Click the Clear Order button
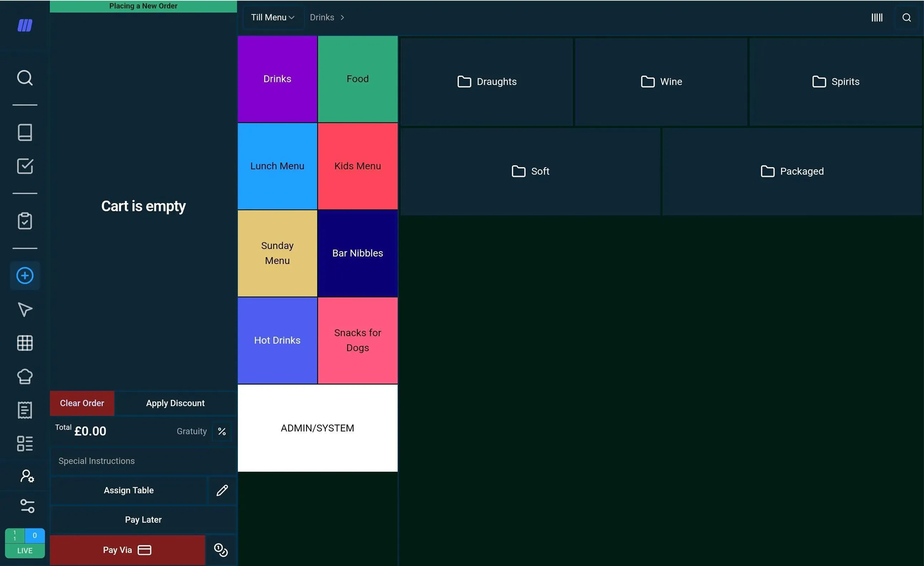The height and width of the screenshot is (566, 924). [82, 403]
